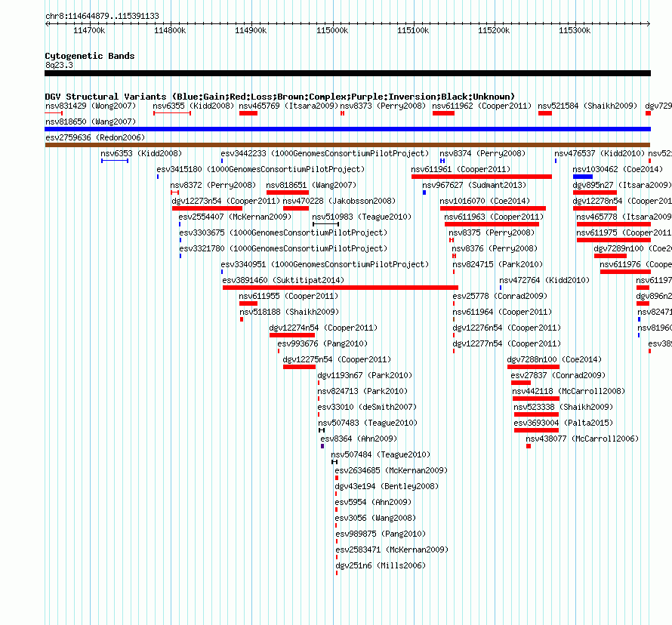Open the nsv510983 (Teague2010) label

click(362, 217)
